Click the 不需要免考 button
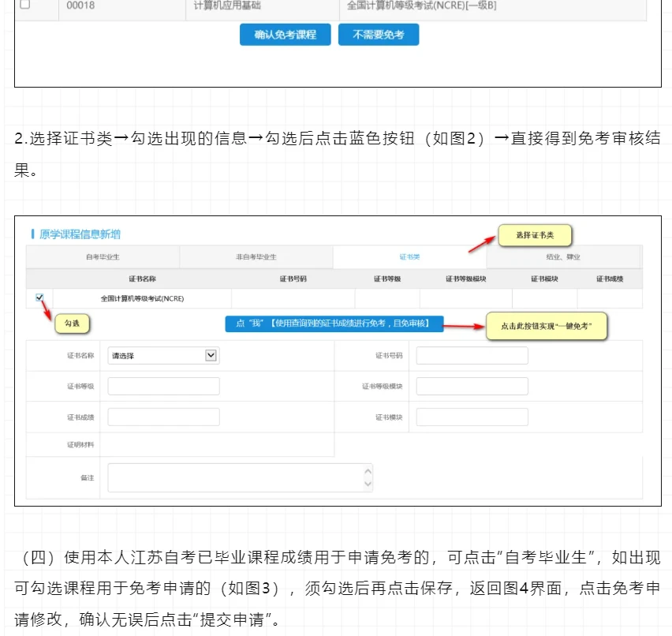The image size is (672, 636). 379,34
